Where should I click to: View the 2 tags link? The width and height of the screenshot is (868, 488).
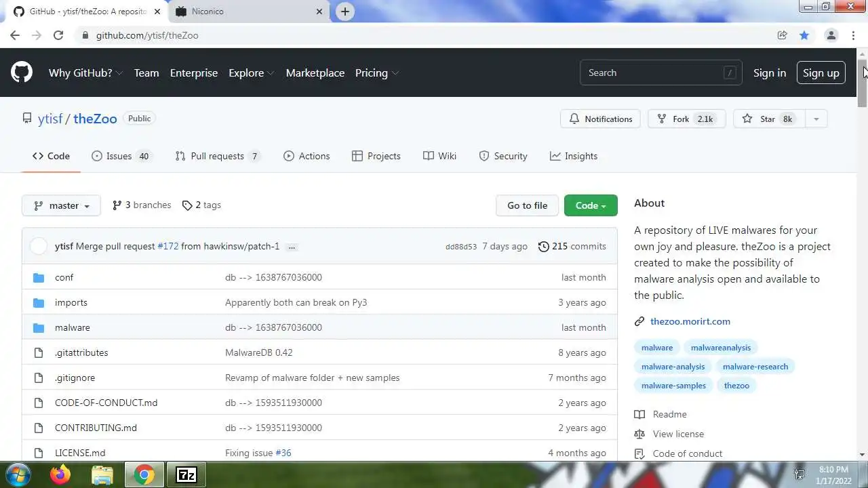201,205
